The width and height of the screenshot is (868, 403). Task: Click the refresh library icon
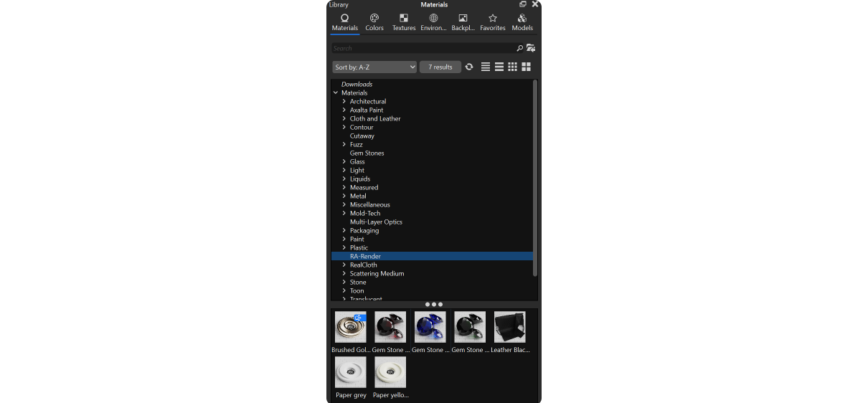469,67
